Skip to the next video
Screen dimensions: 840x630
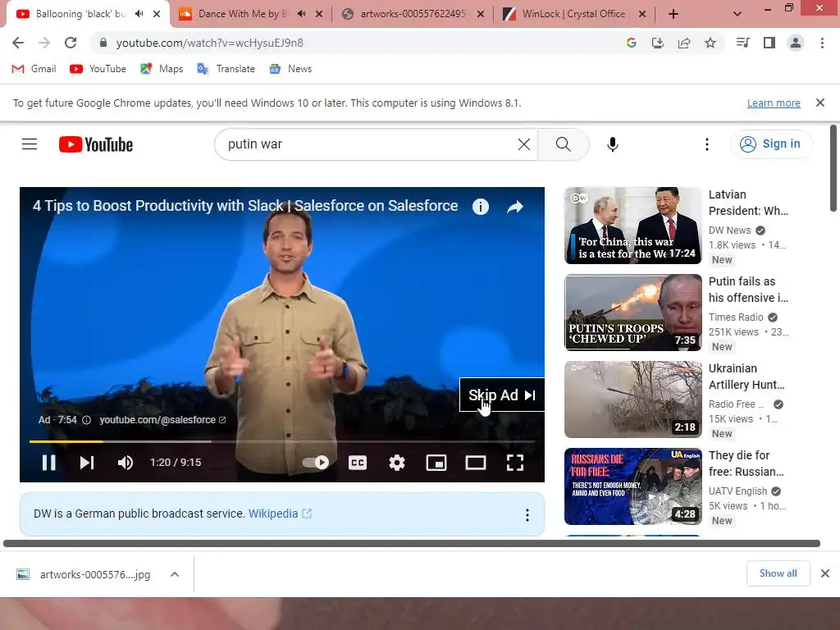coord(87,463)
